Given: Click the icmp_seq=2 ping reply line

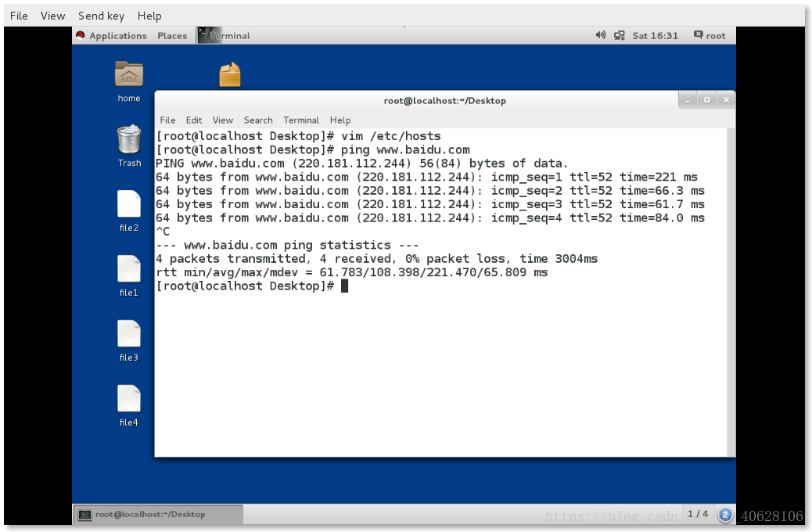Looking at the screenshot, I should (x=430, y=191).
